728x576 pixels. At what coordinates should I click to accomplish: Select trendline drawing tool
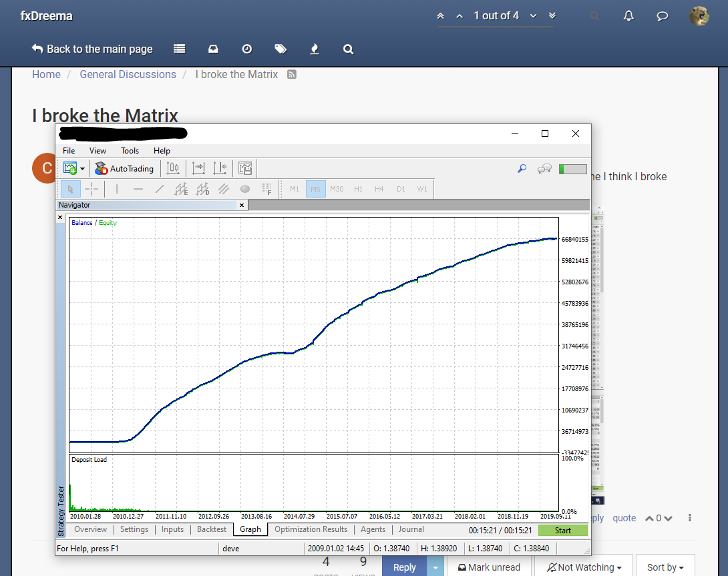(159, 189)
